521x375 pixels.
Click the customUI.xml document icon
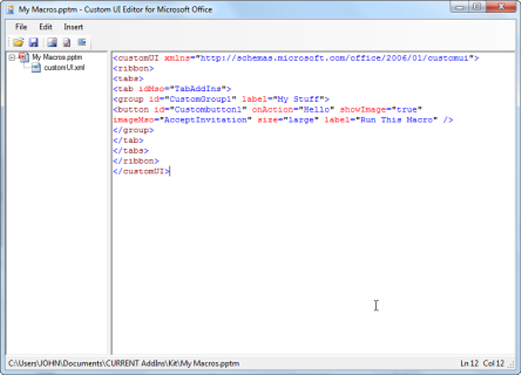pos(36,68)
